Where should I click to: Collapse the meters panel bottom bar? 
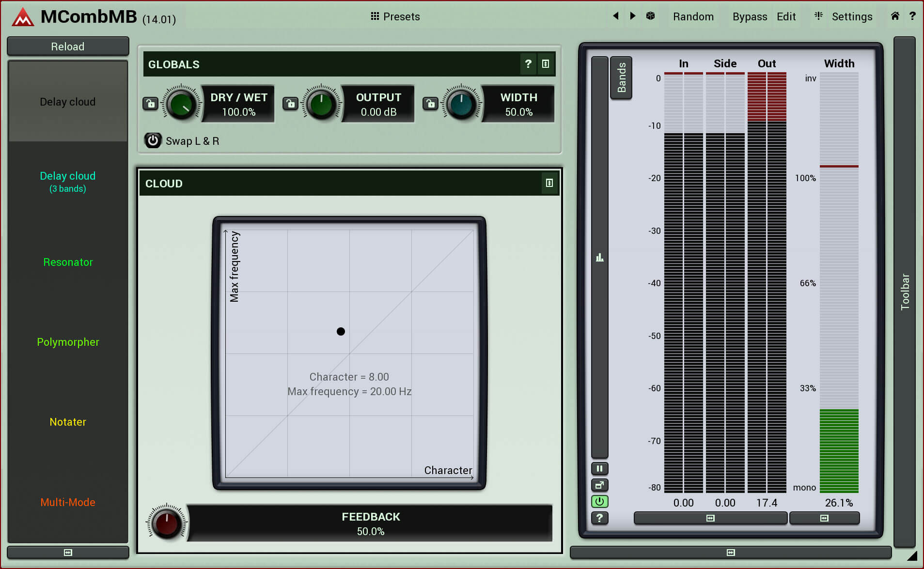tap(731, 553)
